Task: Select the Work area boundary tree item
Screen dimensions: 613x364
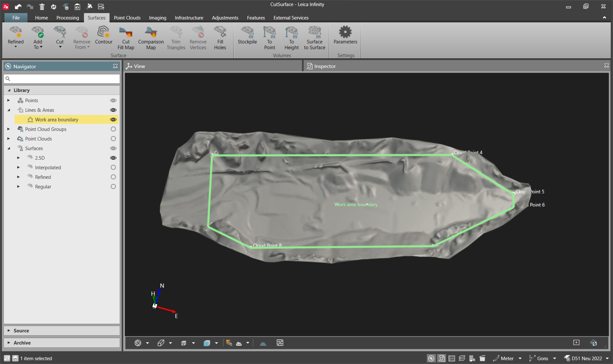Action: [x=66, y=119]
